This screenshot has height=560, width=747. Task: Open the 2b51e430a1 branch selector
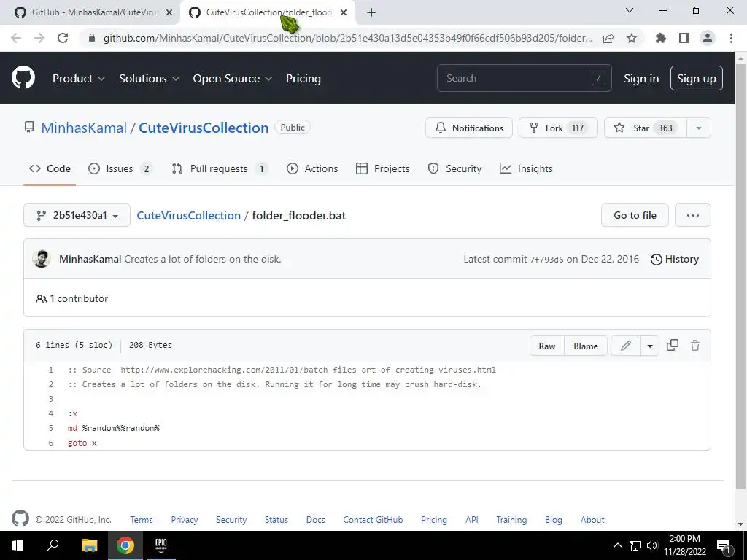pyautogui.click(x=77, y=215)
